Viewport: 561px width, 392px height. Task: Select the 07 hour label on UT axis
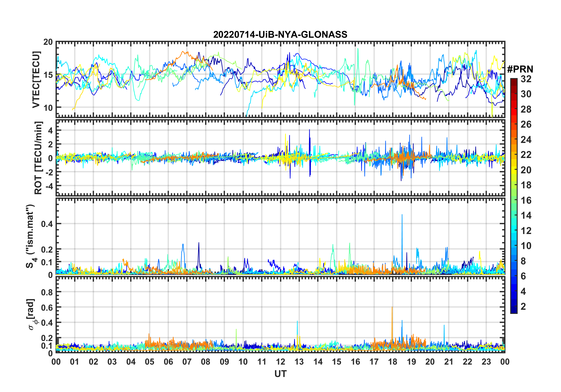click(x=187, y=362)
